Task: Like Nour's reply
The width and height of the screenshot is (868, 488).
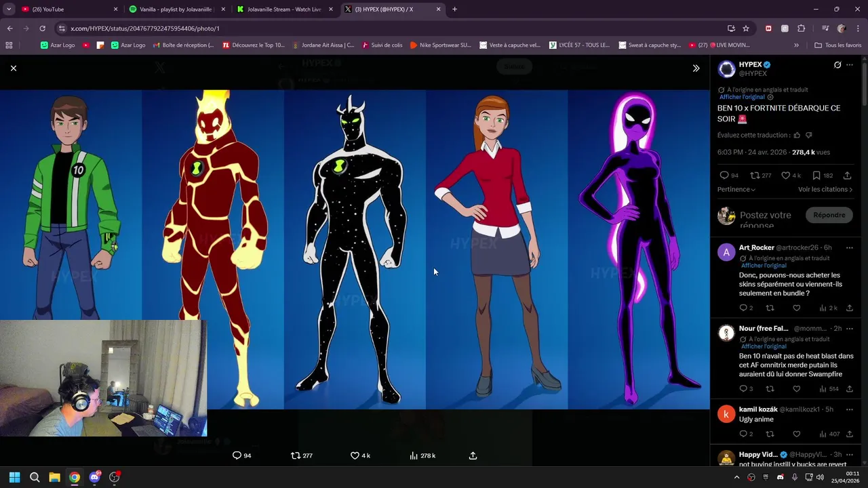Action: tap(797, 388)
